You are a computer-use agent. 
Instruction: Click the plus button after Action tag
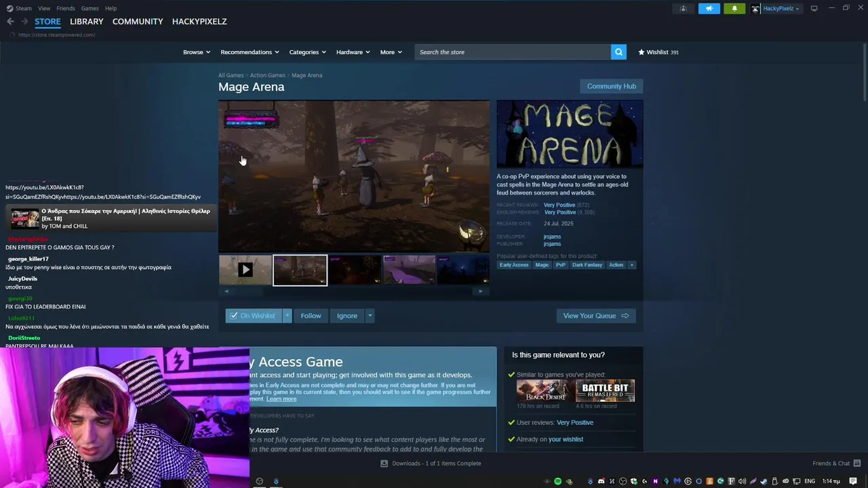click(x=631, y=265)
